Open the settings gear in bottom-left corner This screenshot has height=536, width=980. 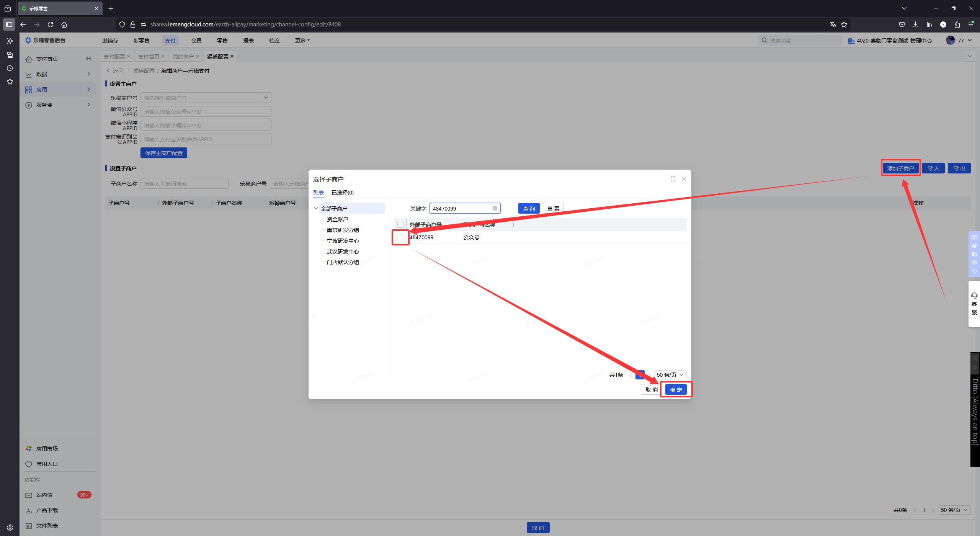[10, 528]
